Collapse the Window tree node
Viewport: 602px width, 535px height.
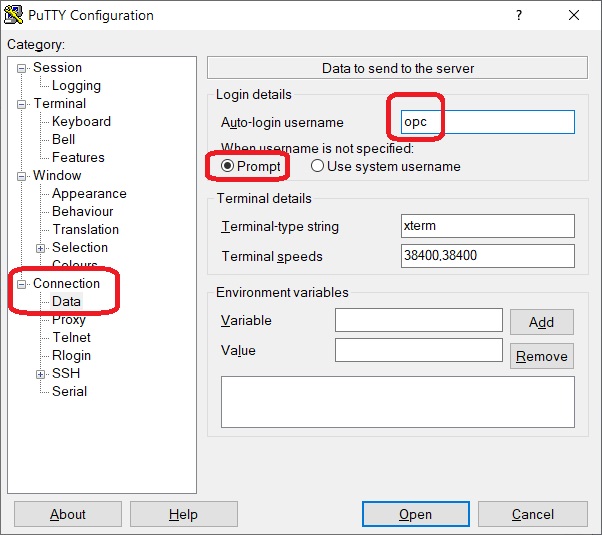click(22, 176)
